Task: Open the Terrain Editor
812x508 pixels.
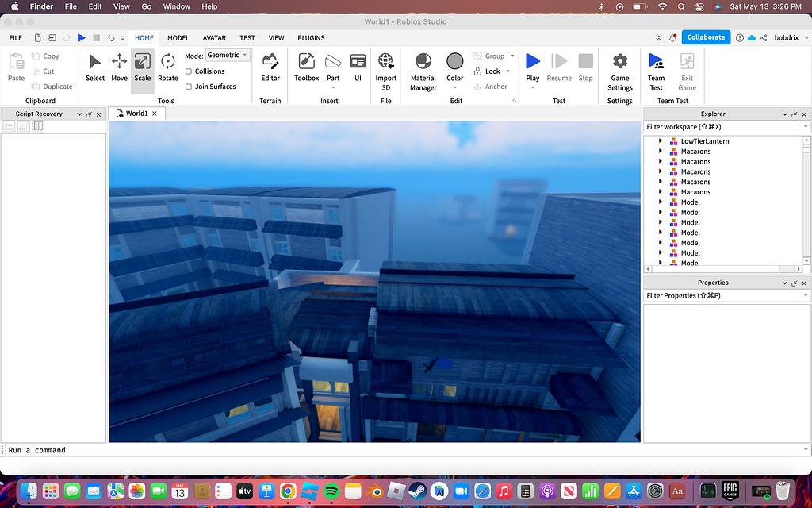Action: (x=270, y=68)
